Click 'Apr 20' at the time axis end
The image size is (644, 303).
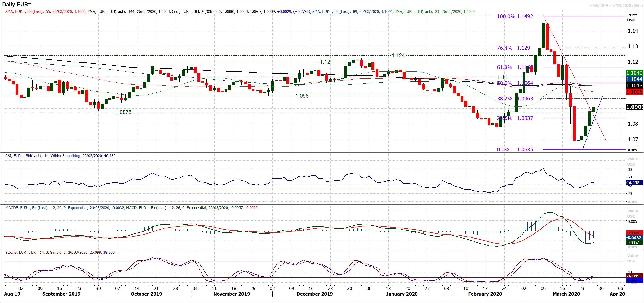coord(617,294)
